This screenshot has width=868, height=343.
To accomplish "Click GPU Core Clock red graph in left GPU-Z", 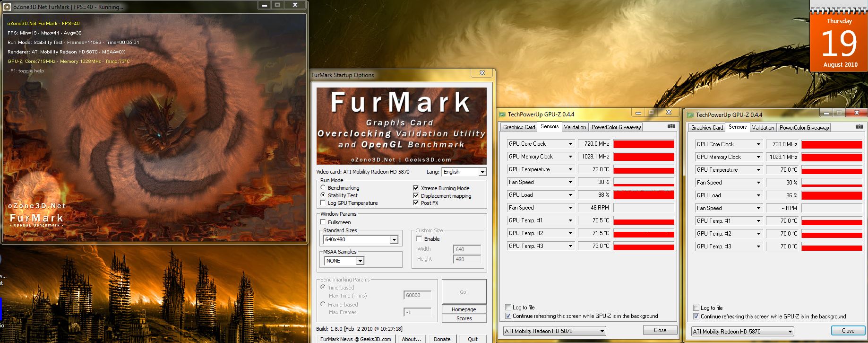I will (644, 144).
